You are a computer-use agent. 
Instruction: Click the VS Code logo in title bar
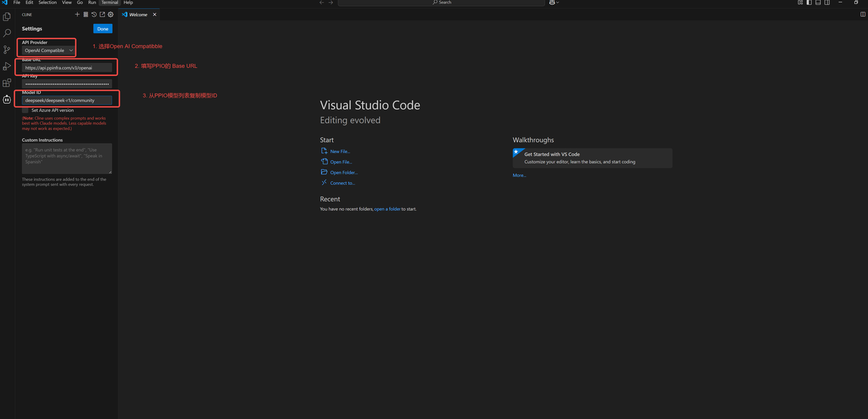click(x=5, y=3)
